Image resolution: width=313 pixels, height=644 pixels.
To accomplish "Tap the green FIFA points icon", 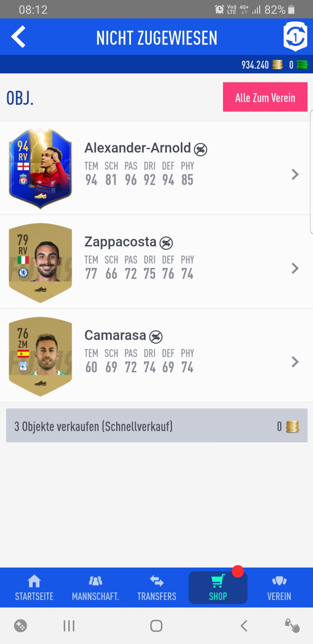I will [x=302, y=65].
